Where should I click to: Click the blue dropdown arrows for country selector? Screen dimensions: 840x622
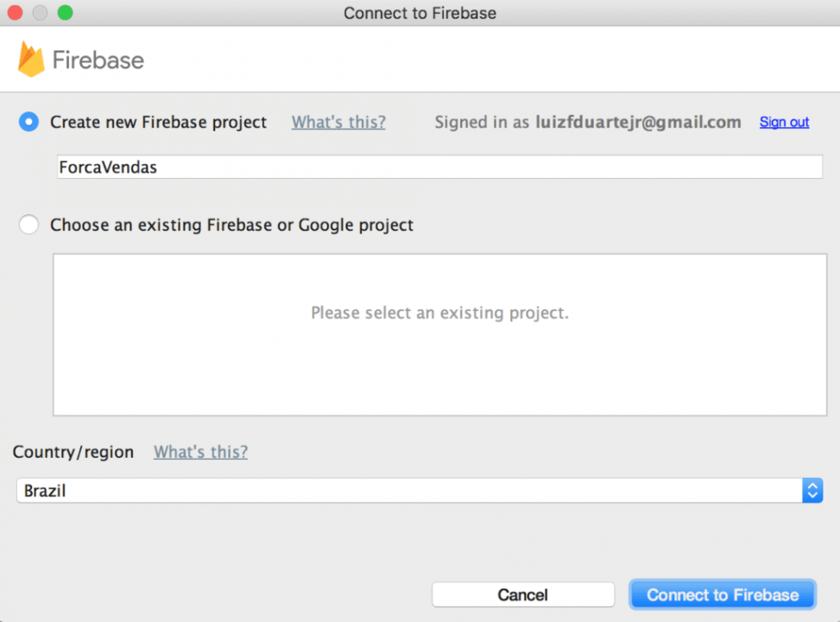point(812,491)
